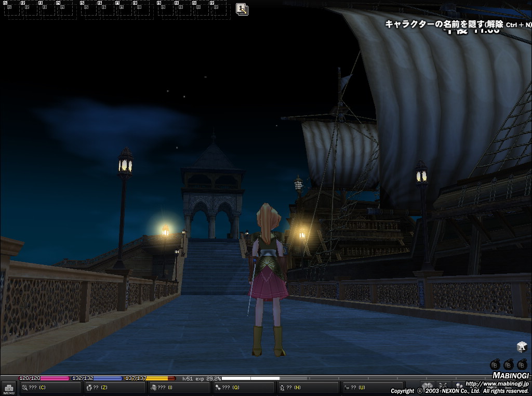
Task: Click the white cube icon labeled A
Action: tap(522, 347)
